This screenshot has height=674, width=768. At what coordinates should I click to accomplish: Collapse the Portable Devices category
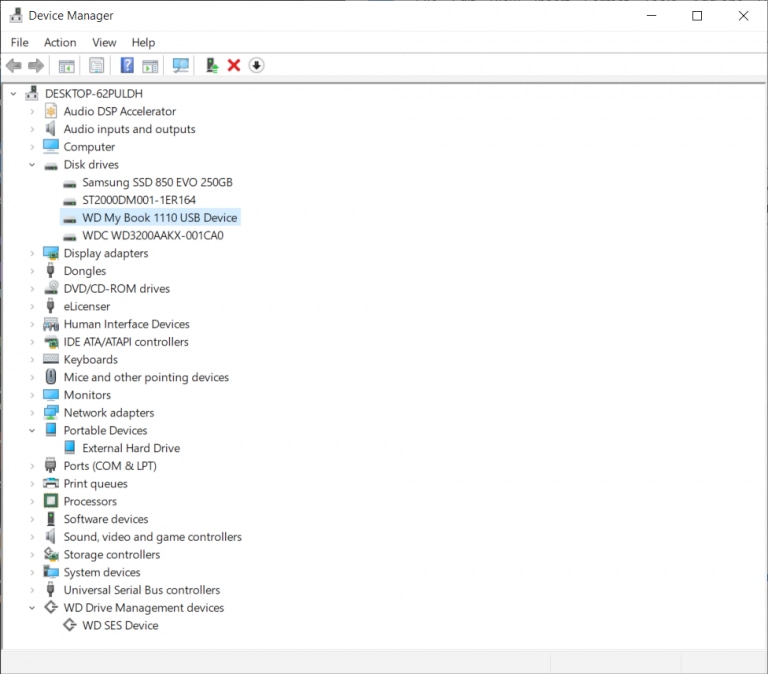[32, 431]
